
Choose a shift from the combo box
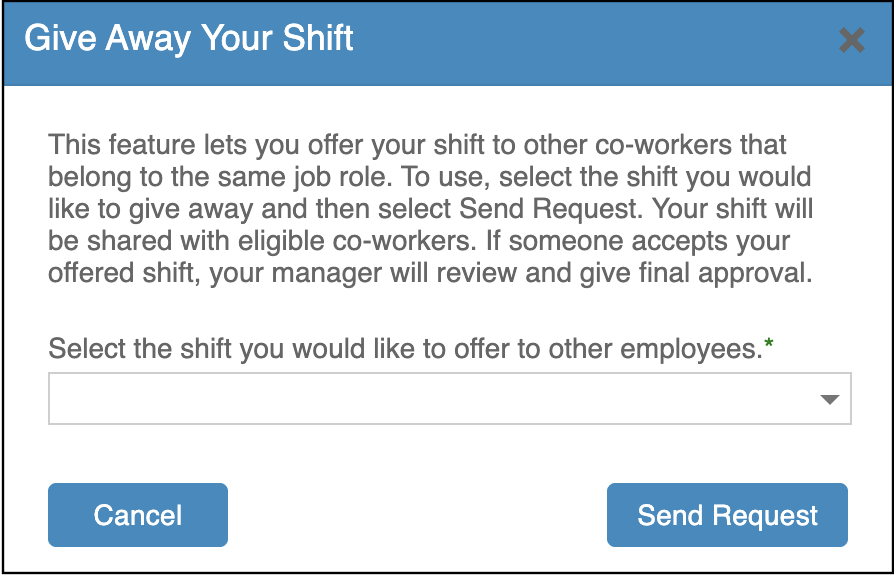click(x=449, y=399)
